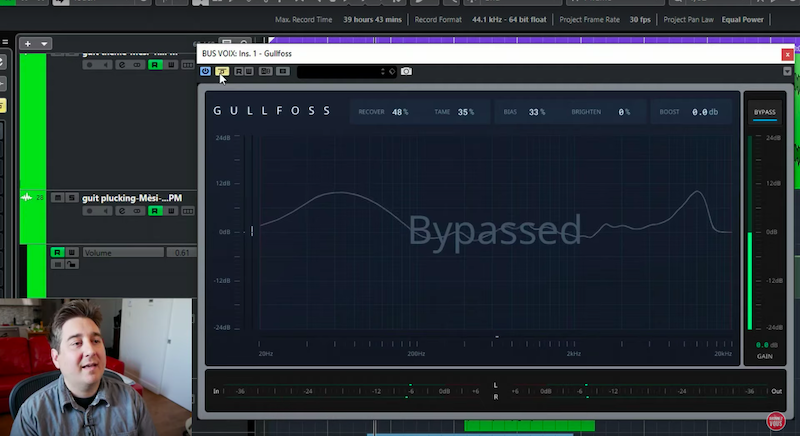Record enable the guit plucking track
Image resolution: width=800 pixels, height=436 pixels.
[90, 211]
